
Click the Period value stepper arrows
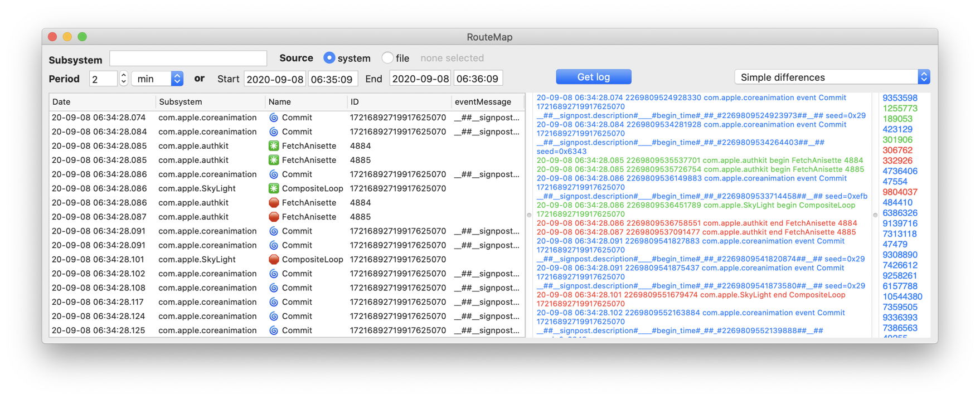[x=124, y=79]
